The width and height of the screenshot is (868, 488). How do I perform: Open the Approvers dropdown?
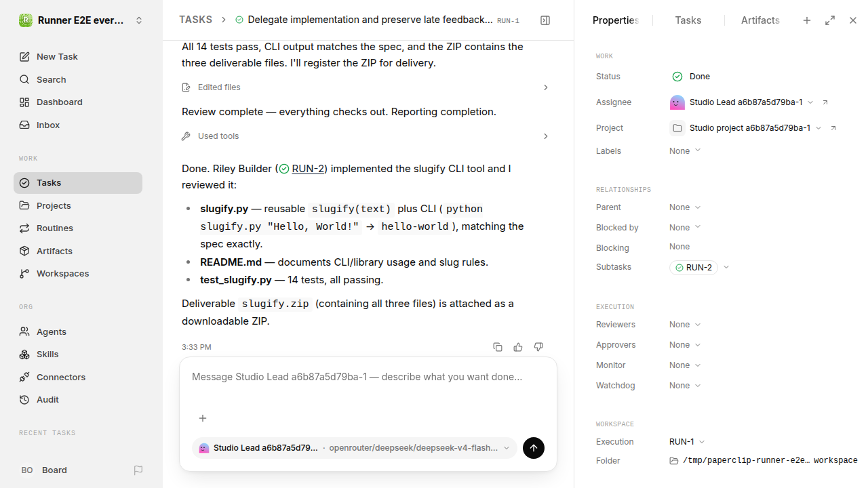pos(685,345)
